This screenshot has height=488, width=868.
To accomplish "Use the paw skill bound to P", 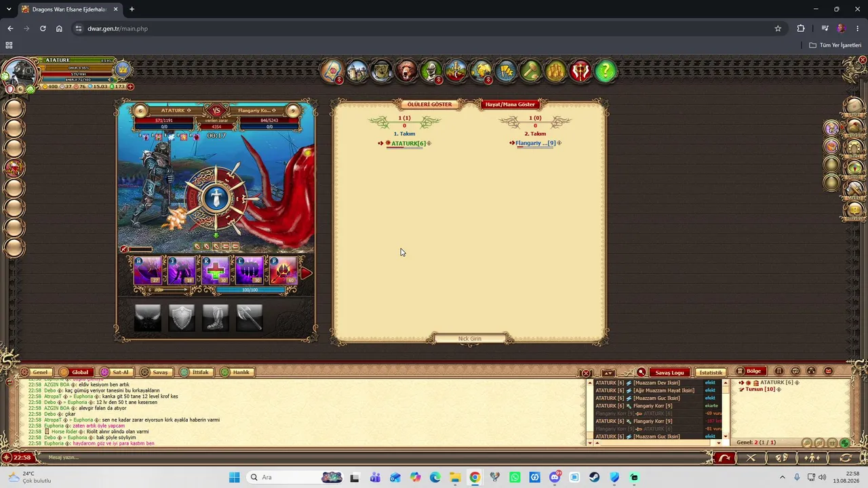I will [x=283, y=270].
